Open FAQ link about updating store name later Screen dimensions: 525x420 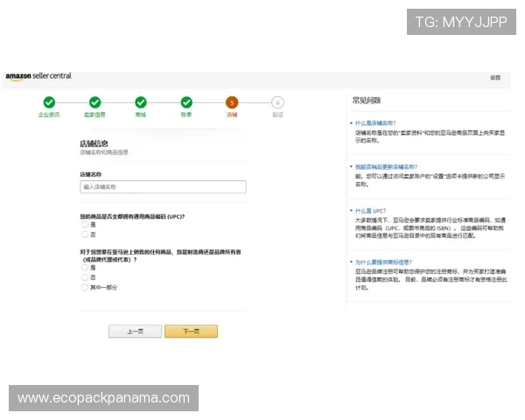386,167
